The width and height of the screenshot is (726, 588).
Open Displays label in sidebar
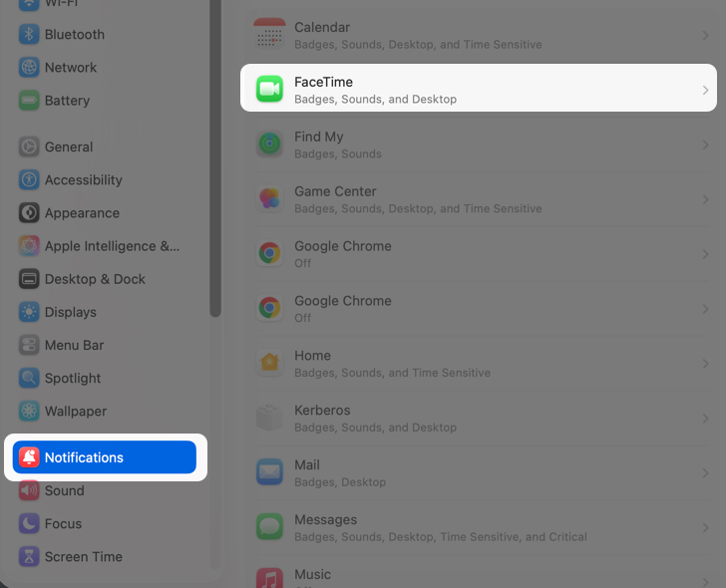click(x=71, y=312)
